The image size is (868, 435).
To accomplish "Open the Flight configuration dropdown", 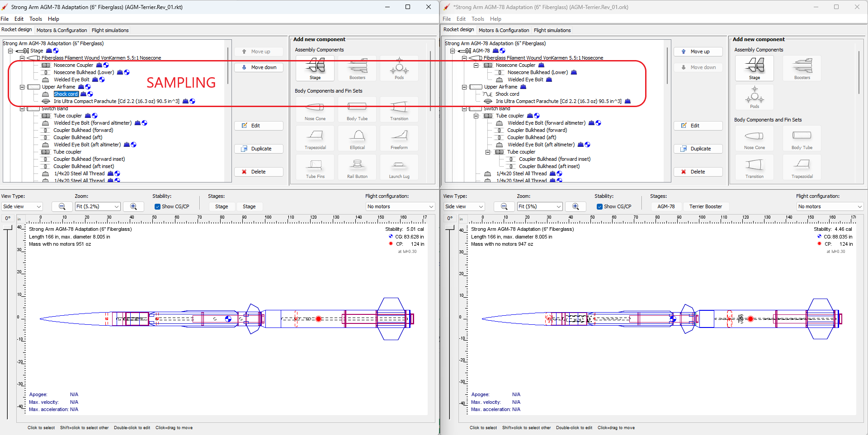I will click(400, 206).
